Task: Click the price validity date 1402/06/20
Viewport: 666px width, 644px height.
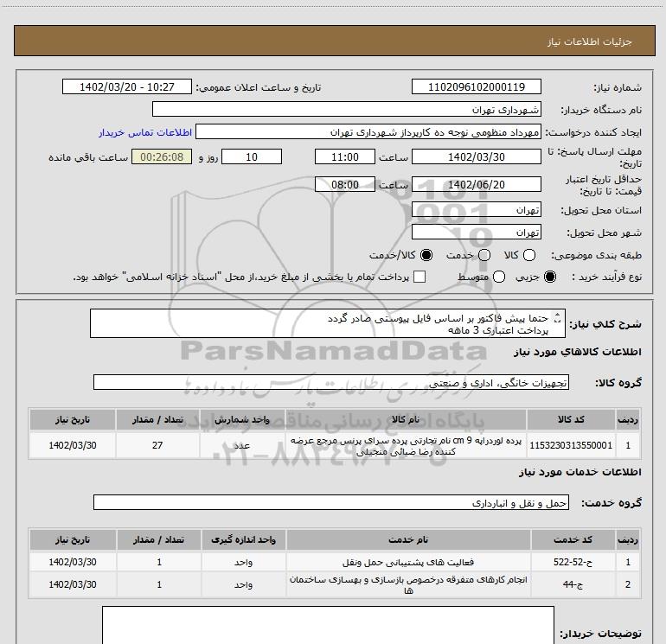Action: (476, 184)
